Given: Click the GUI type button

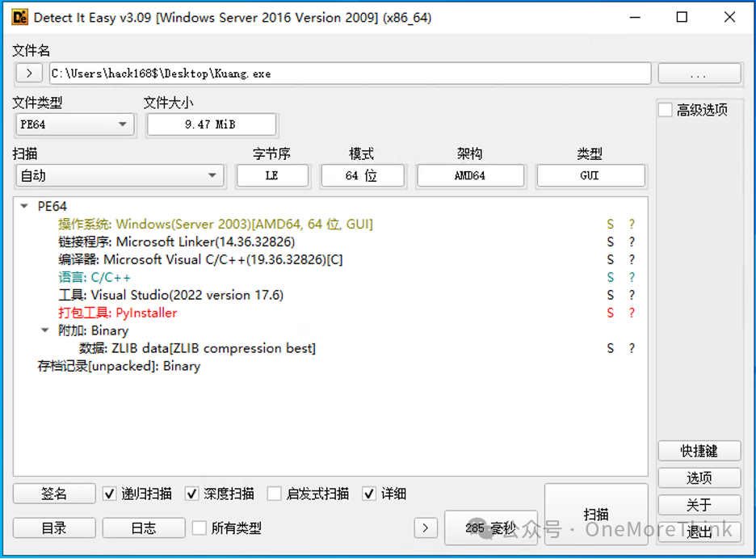Looking at the screenshot, I should (590, 175).
